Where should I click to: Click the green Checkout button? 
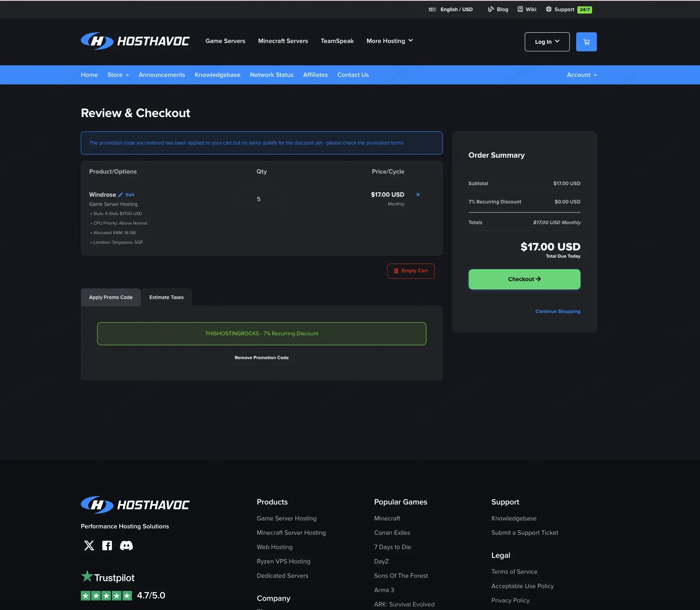[524, 279]
